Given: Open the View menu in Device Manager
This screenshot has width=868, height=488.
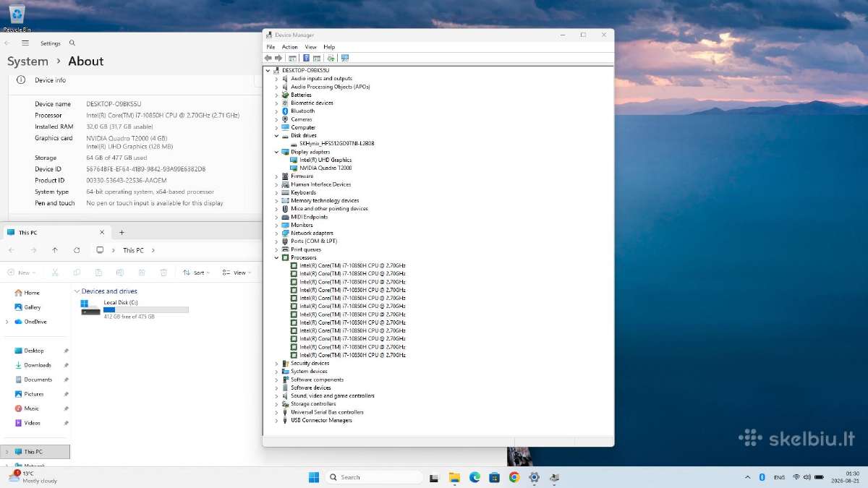Looking at the screenshot, I should (x=310, y=47).
